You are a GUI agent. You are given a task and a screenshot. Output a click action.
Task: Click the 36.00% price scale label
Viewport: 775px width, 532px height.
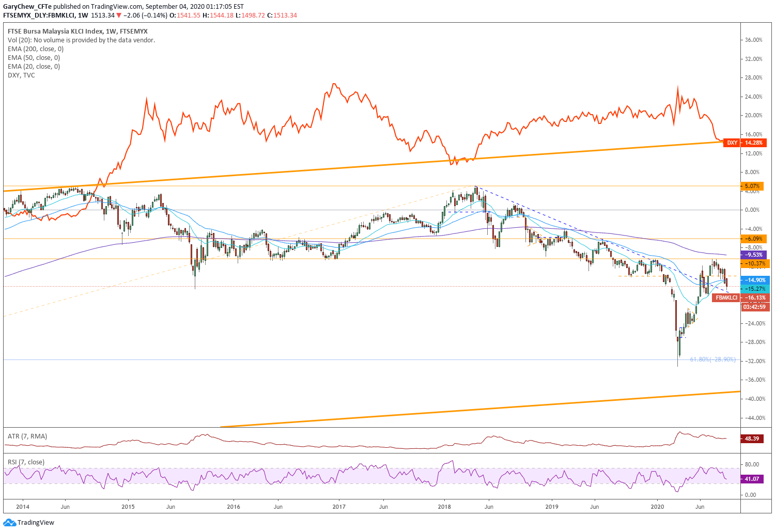click(x=754, y=40)
